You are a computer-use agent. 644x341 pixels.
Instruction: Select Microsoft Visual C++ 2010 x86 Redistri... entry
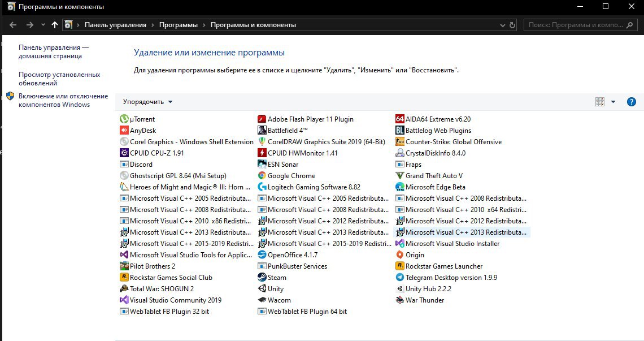[185, 221]
